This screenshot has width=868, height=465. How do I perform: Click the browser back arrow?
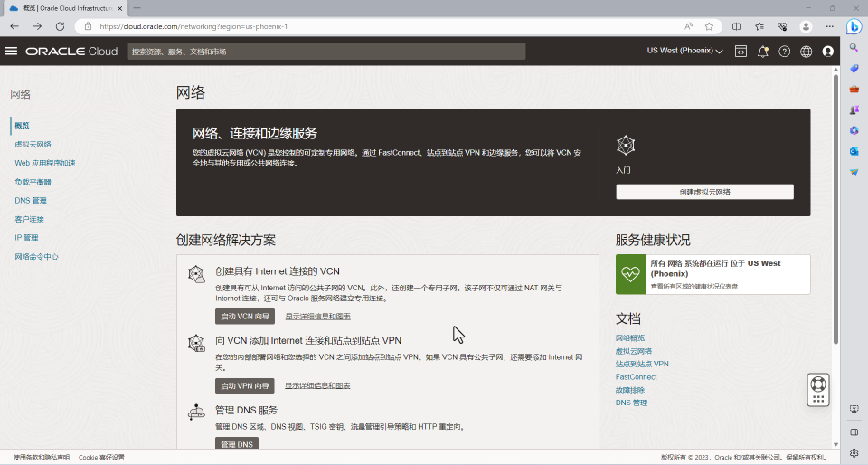tap(14, 26)
